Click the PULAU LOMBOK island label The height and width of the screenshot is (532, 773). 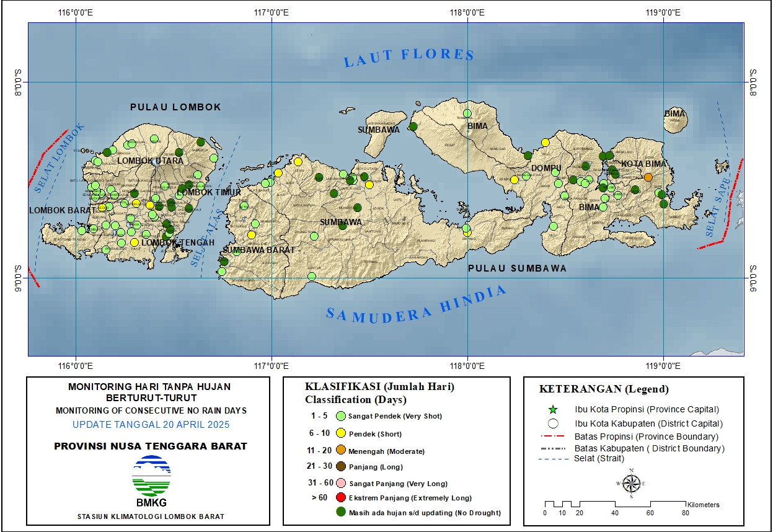tap(175, 107)
